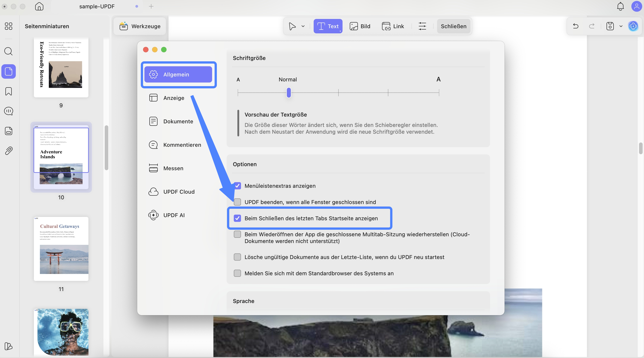Click the home icon in title bar
Viewport: 644px width, 358px height.
(39, 6)
